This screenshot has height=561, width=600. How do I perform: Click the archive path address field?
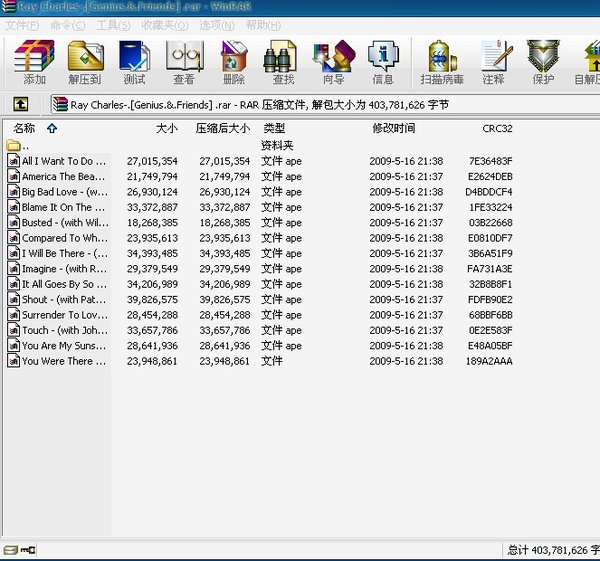325,104
